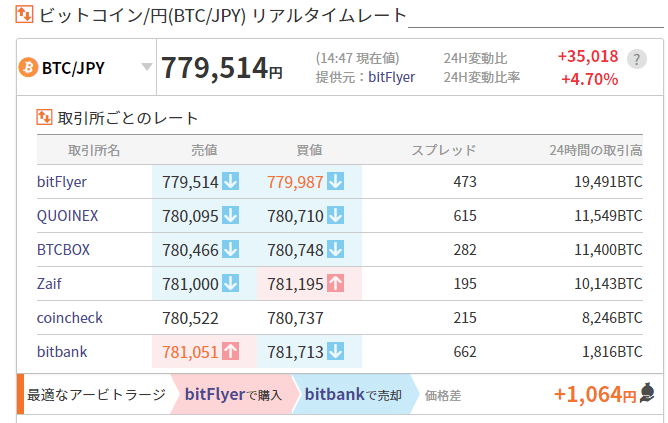Open the Zaif exchange link
The image size is (668, 423).
(48, 284)
